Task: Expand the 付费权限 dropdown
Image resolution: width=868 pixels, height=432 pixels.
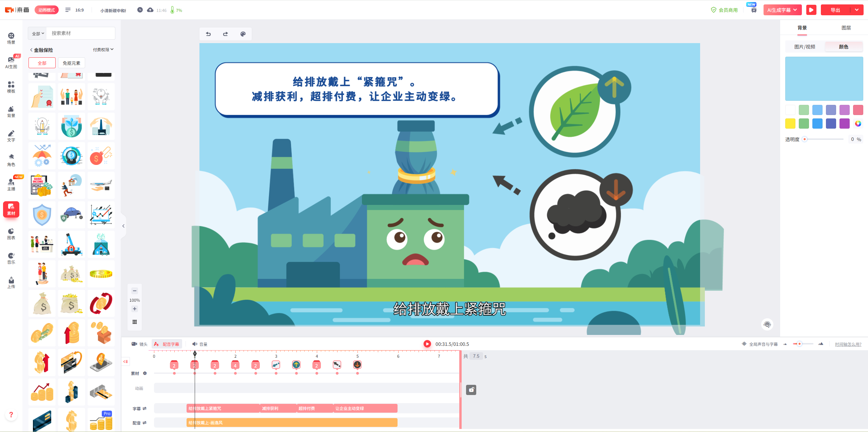Action: [103, 50]
